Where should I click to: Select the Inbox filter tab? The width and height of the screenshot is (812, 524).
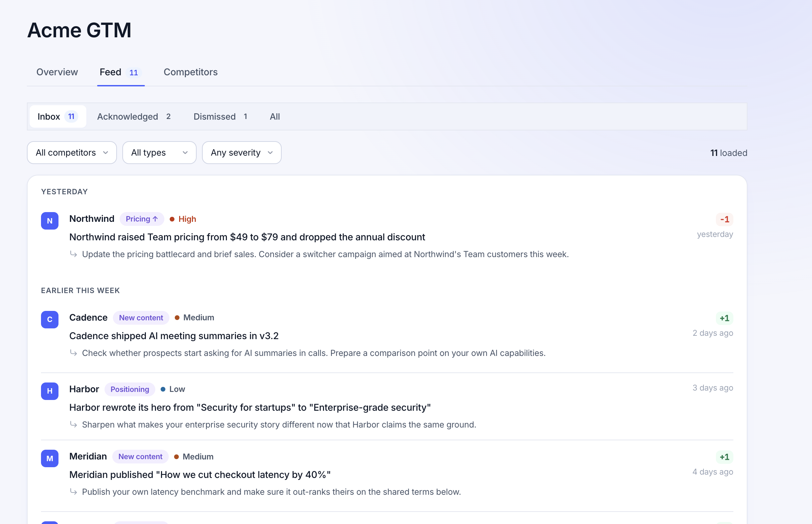58,116
